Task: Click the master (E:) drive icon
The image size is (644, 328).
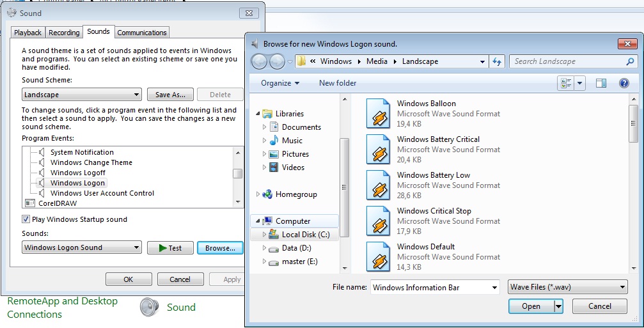Action: (x=274, y=262)
